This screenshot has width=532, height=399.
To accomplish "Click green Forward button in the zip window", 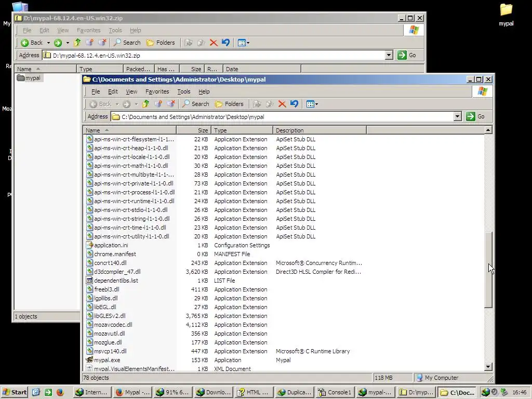I will (58, 43).
